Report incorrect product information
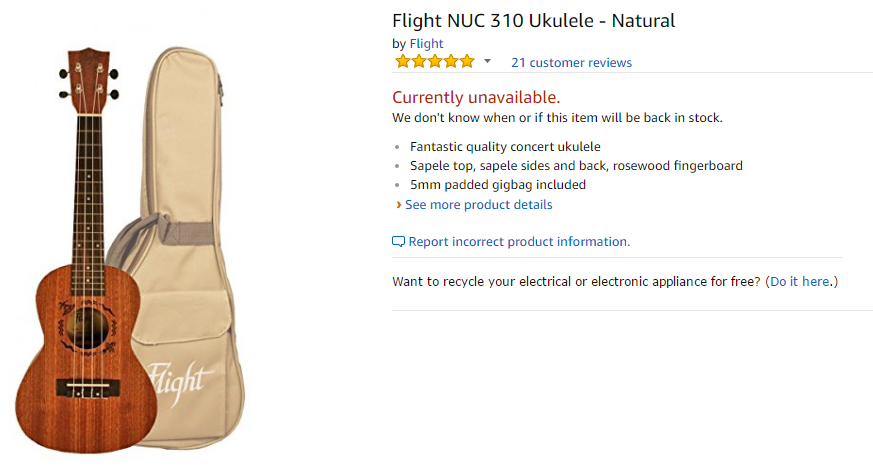 519,242
